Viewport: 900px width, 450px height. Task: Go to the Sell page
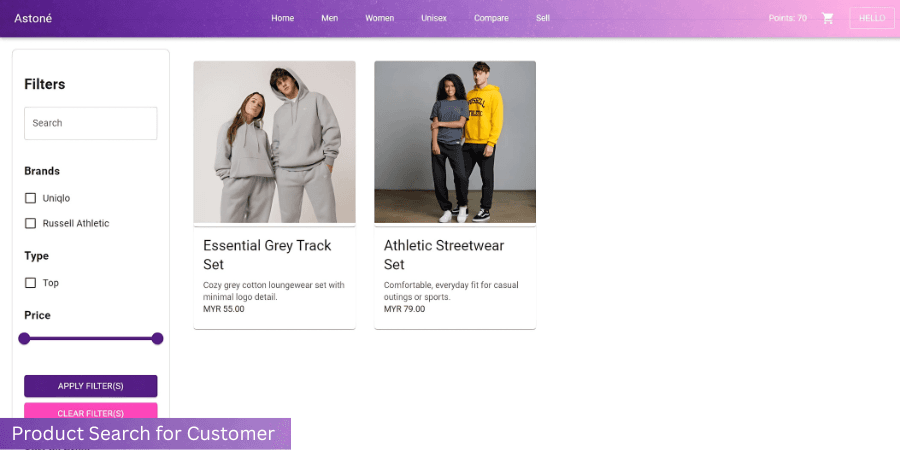[543, 18]
